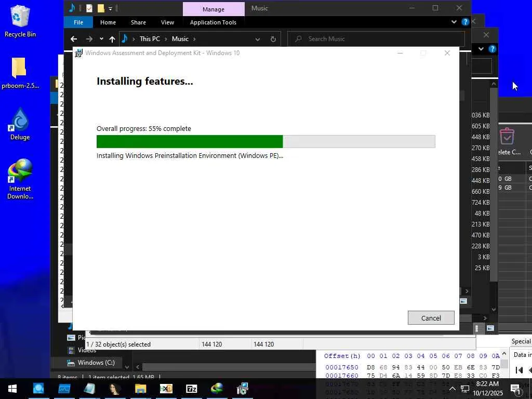
Task: Open the performance monitor taskbar icon
Action: [x=64, y=389]
